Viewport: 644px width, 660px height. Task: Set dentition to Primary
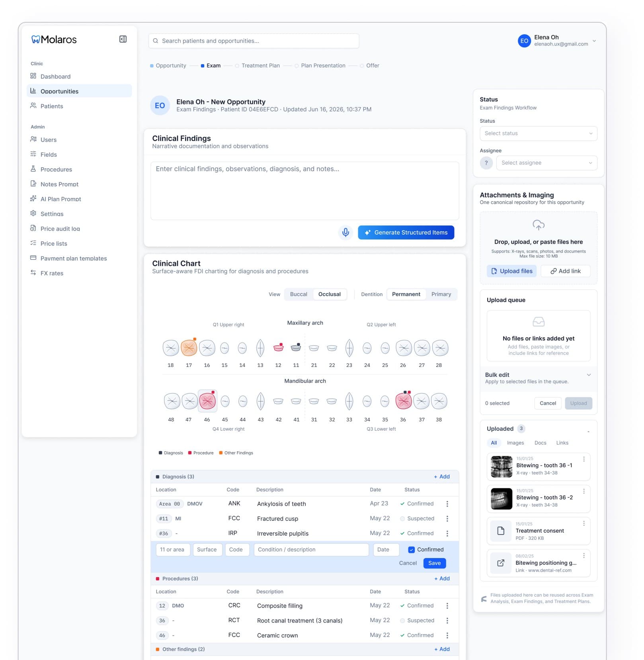(x=441, y=294)
